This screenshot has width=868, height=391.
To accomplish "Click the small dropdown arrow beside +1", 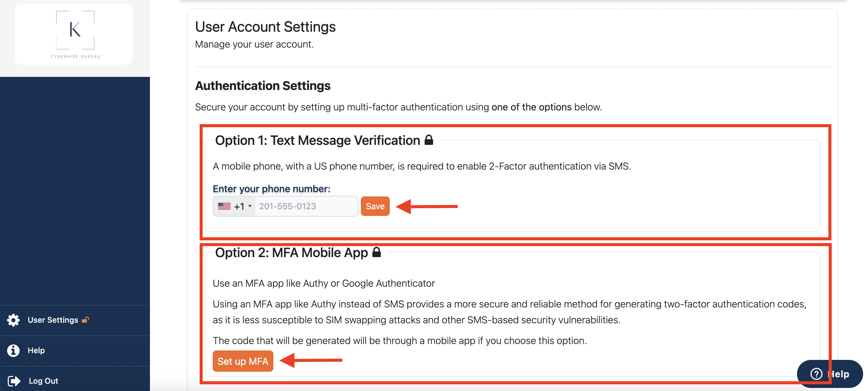I will pos(250,206).
